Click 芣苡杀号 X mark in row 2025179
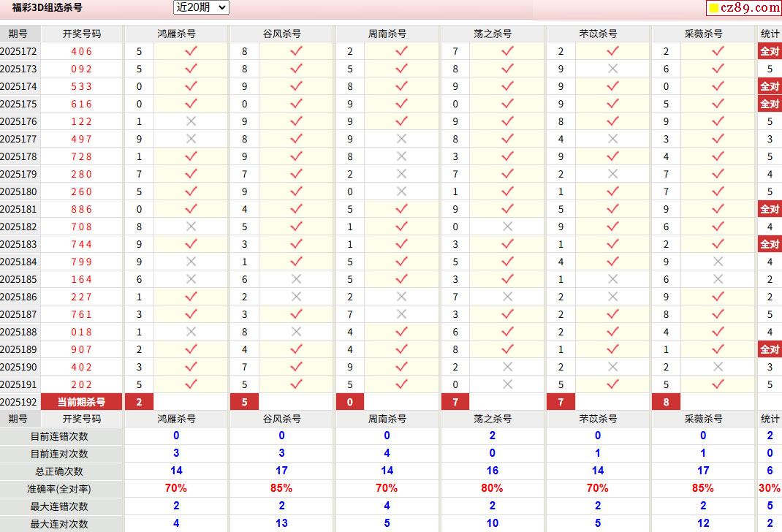Screen dimensions: 782x532 613,174
